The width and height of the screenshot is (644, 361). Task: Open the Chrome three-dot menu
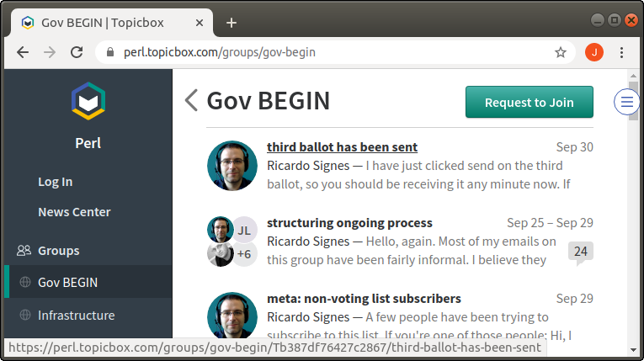tap(622, 52)
